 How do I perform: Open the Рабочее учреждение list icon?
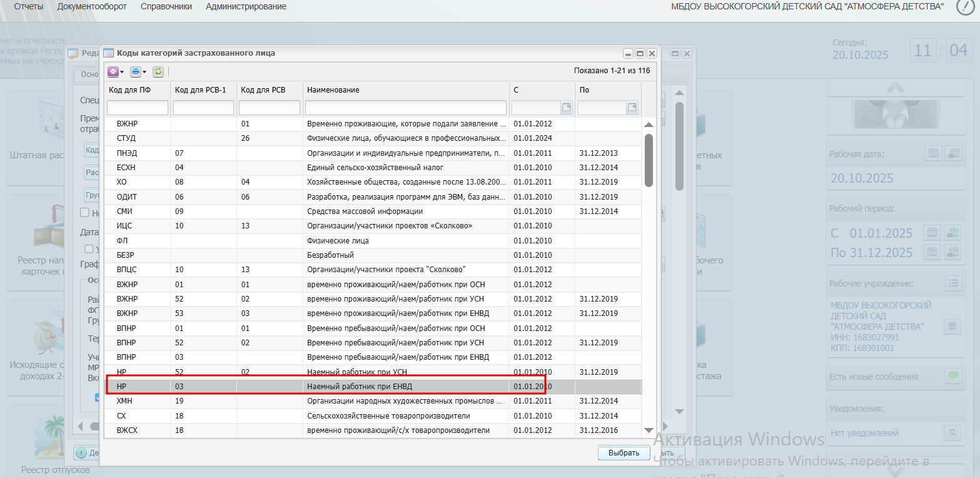click(x=953, y=283)
